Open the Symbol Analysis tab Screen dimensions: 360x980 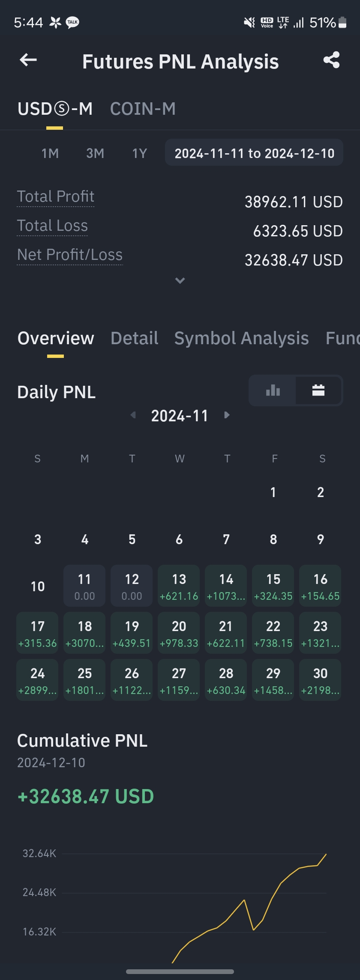[x=241, y=338]
